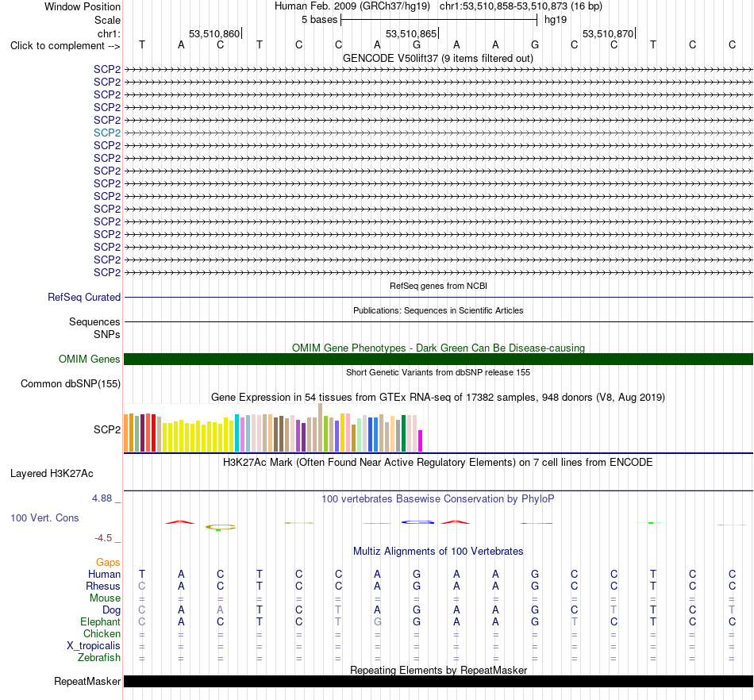
Task: Click 'Repeating Elements by RepeatMasker' title
Action: (438, 670)
